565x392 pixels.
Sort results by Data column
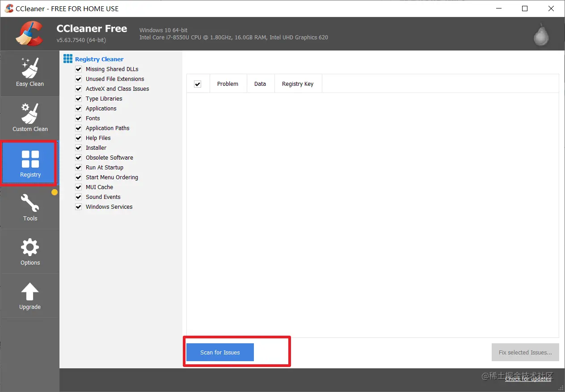pos(260,84)
